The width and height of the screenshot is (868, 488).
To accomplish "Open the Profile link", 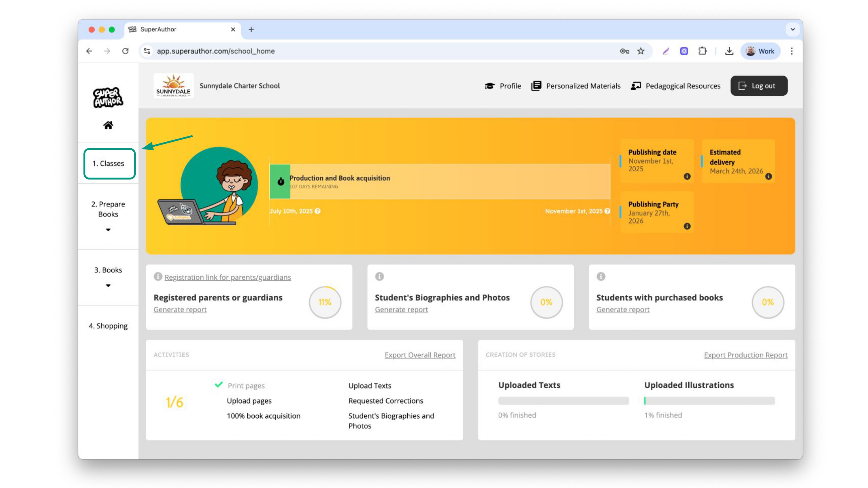I will pos(503,86).
